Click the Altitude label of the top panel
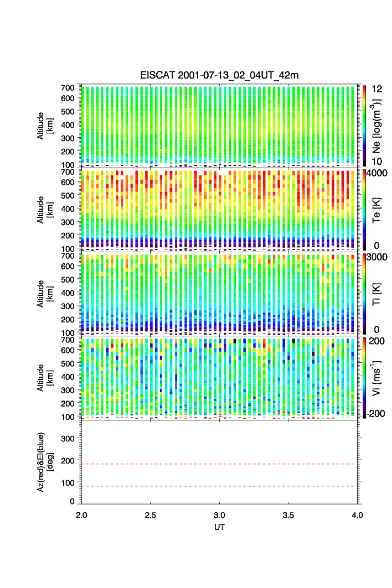Image resolution: width=392 pixels, height=588 pixels. pos(45,125)
